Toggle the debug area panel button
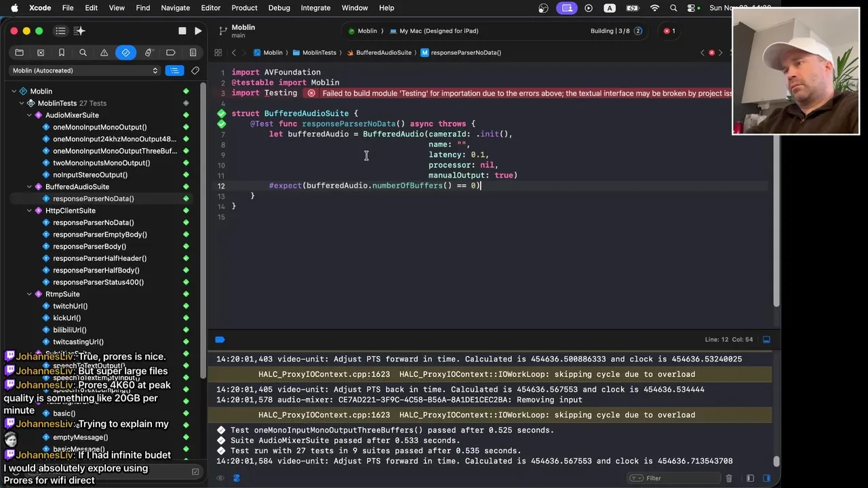868x488 pixels. [766, 340]
